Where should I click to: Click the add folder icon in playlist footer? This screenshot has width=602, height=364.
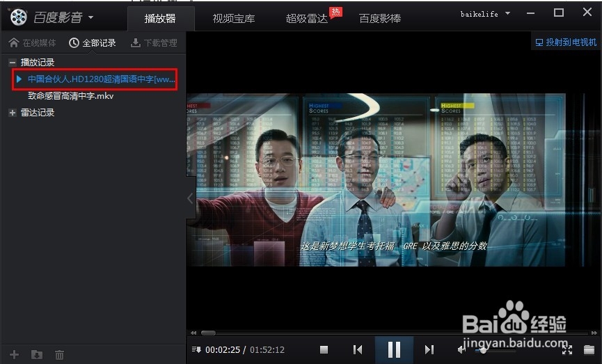coord(37,354)
